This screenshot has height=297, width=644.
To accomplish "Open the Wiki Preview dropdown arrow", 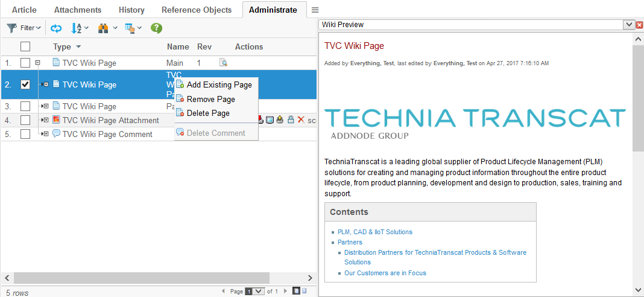I will click(x=629, y=25).
